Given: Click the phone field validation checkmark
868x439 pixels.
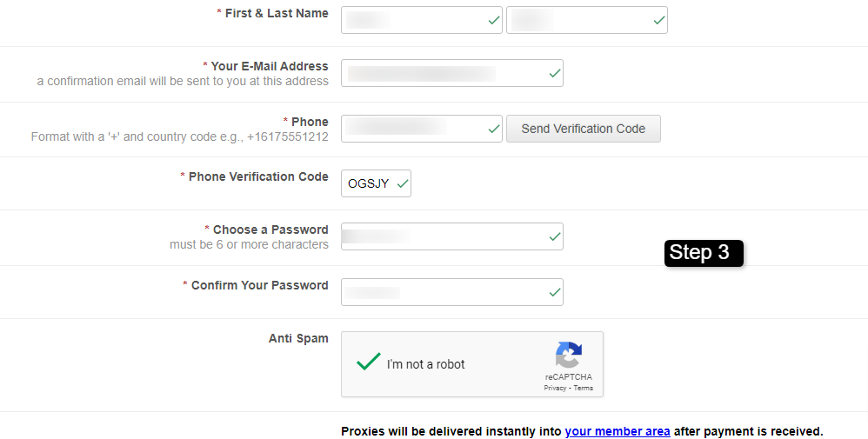Looking at the screenshot, I should tap(494, 129).
